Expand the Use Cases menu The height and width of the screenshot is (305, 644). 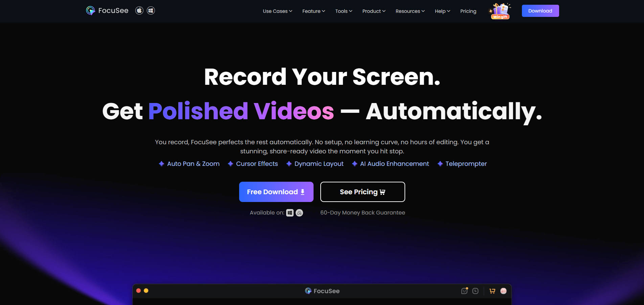pos(277,11)
